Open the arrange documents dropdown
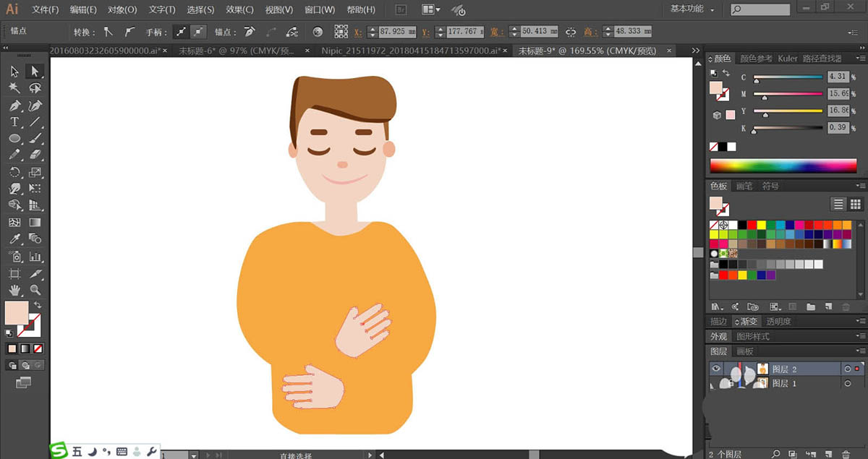 (x=430, y=10)
